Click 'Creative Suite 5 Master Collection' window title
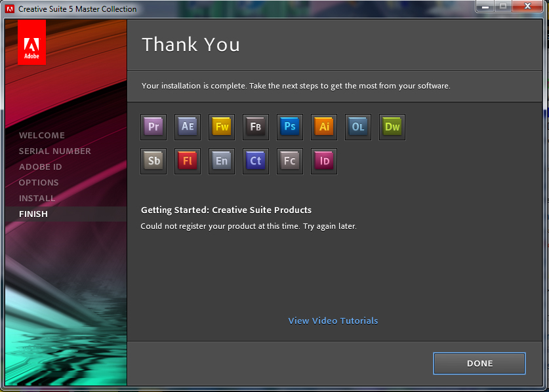The image size is (549, 392). pos(77,9)
